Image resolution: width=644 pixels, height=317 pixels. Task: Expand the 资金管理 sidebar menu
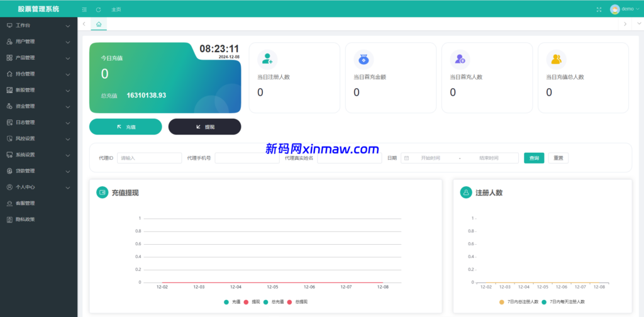coord(38,106)
